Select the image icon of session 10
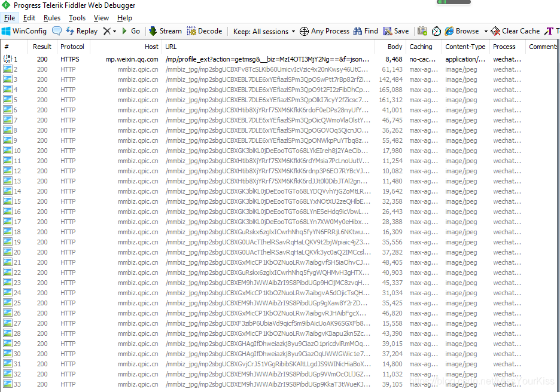The height and width of the screenshot is (392, 560). click(x=8, y=150)
